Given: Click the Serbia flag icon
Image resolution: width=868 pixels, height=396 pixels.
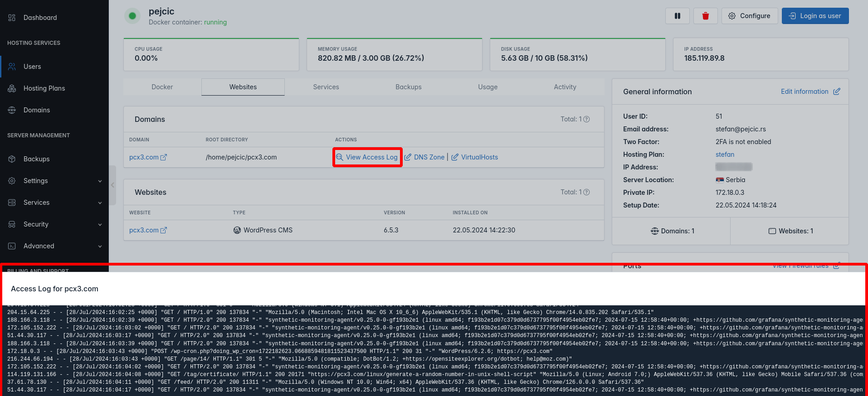Looking at the screenshot, I should point(720,180).
